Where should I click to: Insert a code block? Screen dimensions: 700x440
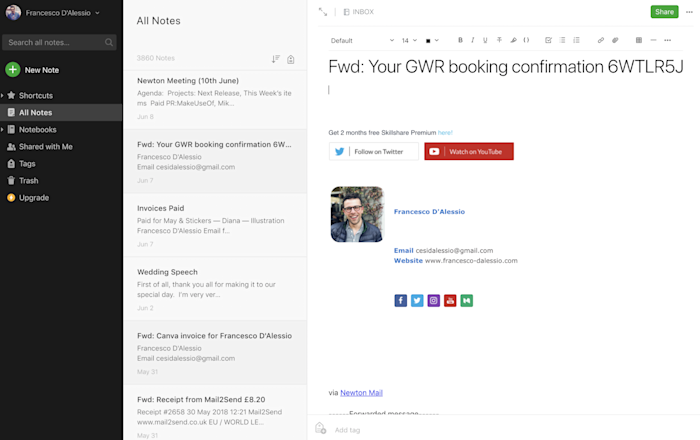point(526,40)
